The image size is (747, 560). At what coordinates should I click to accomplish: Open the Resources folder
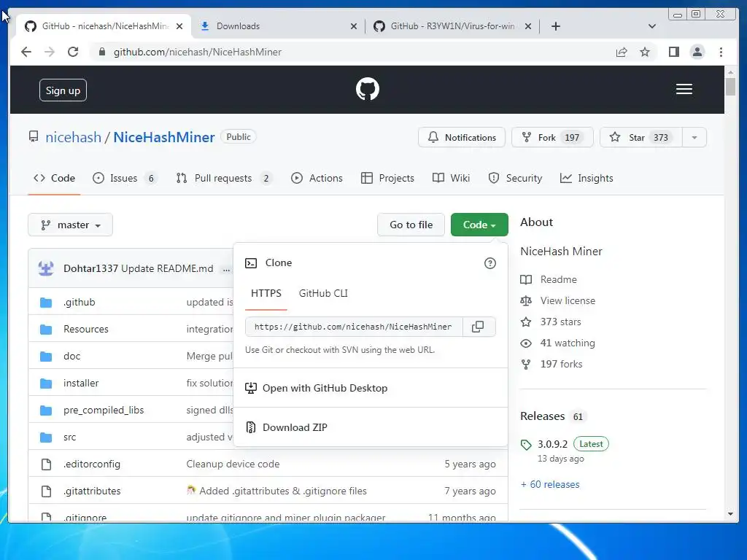[x=86, y=329]
